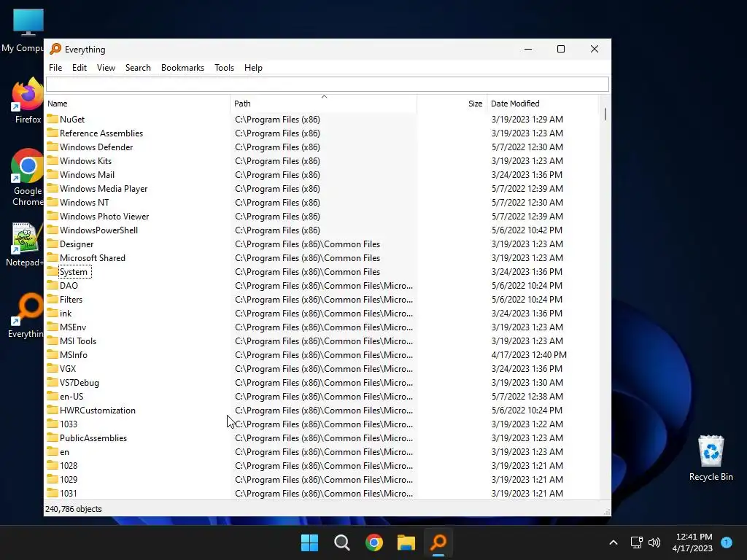This screenshot has height=560, width=747.
Task: Open the View menu
Action: pos(106,68)
